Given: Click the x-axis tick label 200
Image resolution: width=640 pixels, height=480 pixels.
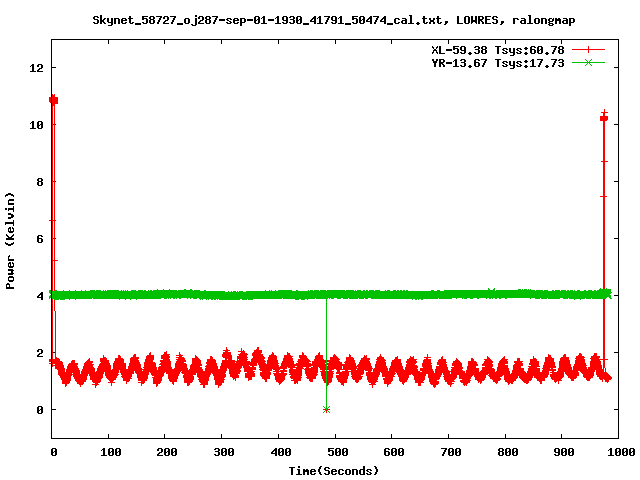Looking at the screenshot, I should (x=167, y=452).
